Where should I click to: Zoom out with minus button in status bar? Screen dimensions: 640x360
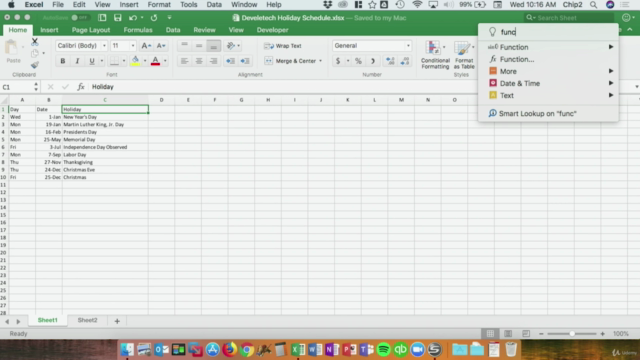click(541, 333)
